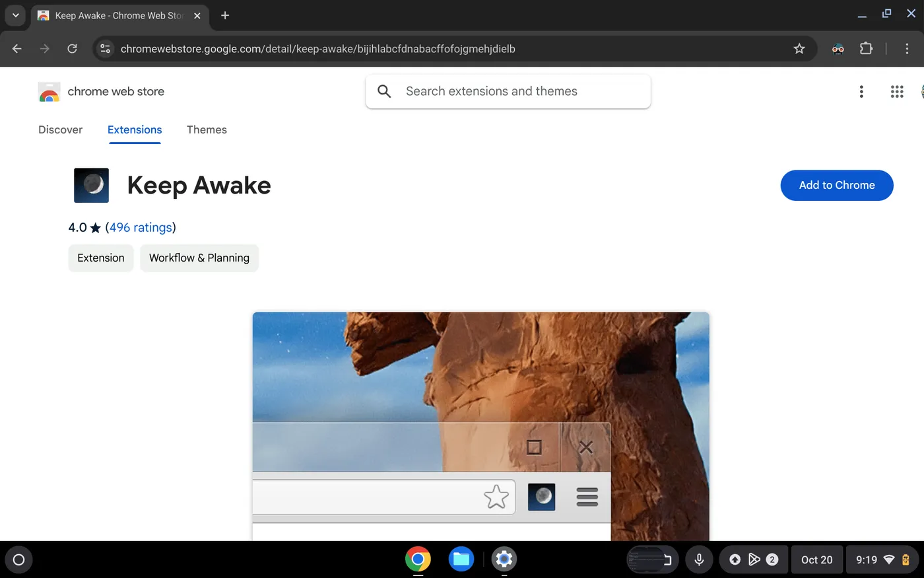Open Chrome's three-dot menu

(x=907, y=48)
